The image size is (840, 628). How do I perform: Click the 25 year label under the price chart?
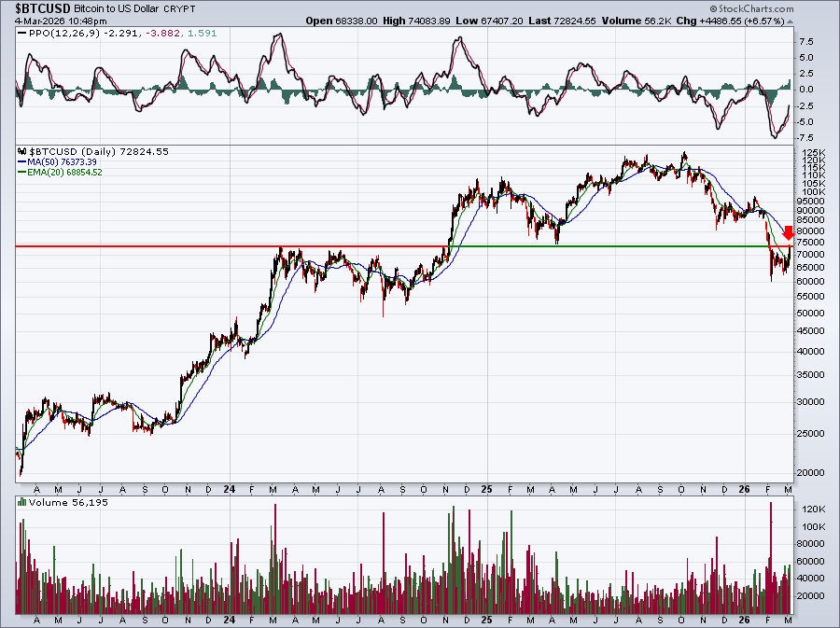486,489
